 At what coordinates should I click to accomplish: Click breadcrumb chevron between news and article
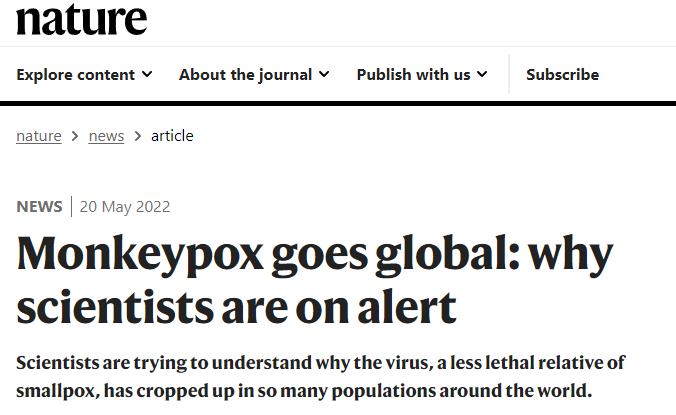click(x=138, y=136)
